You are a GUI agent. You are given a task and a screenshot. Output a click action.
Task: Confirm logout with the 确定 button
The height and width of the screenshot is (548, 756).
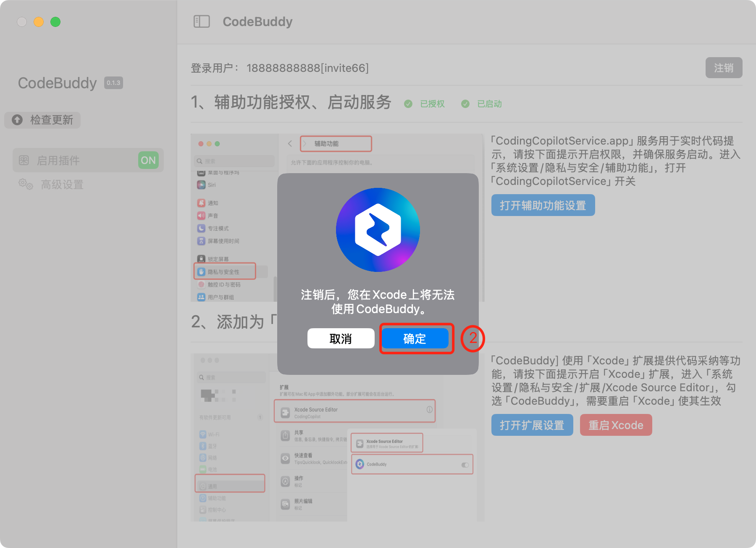tap(415, 338)
